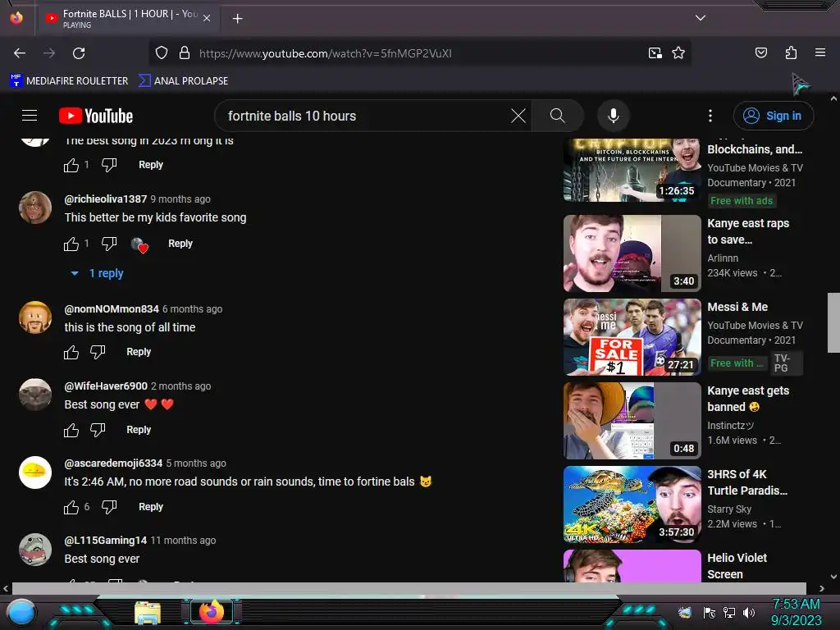
Task: Open a new browser tab with plus
Action: (x=237, y=19)
